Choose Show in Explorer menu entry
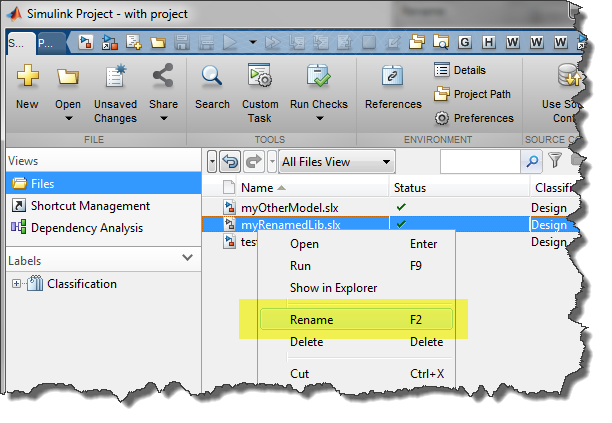The width and height of the screenshot is (612, 423). 333,288
